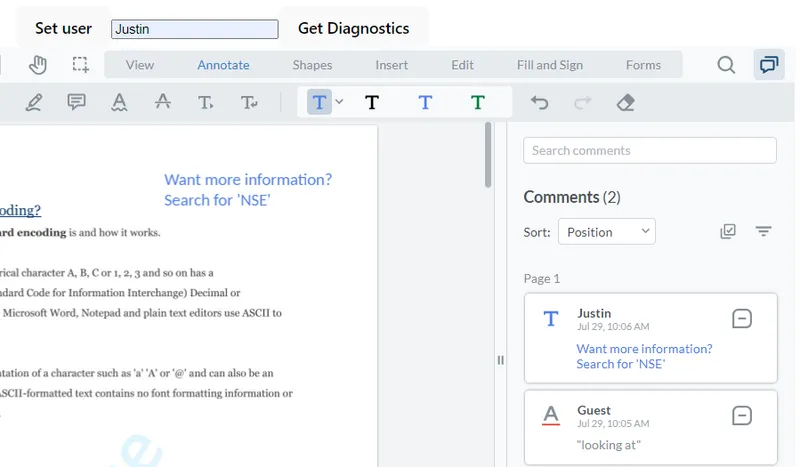Select the highlight pen tool
This screenshot has width=800, height=467.
34,103
